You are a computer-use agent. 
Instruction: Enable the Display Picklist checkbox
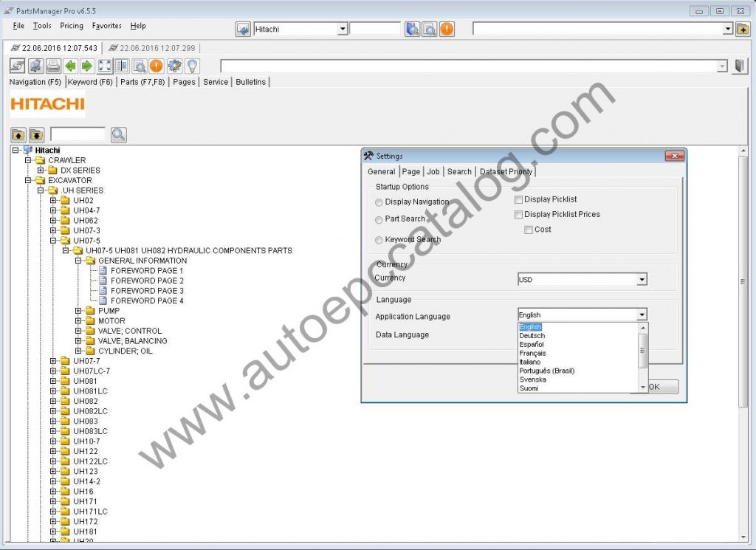(519, 199)
